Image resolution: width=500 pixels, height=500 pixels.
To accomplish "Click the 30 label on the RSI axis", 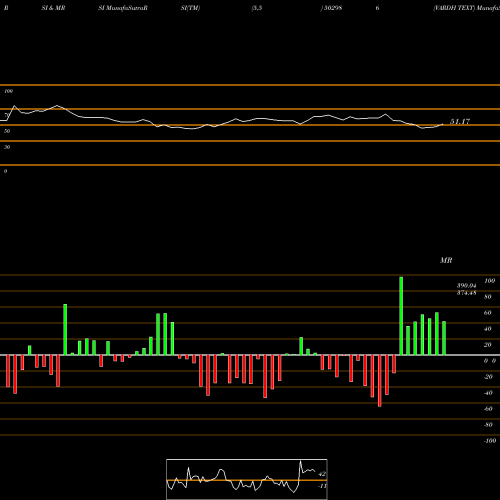I will 7,147.
